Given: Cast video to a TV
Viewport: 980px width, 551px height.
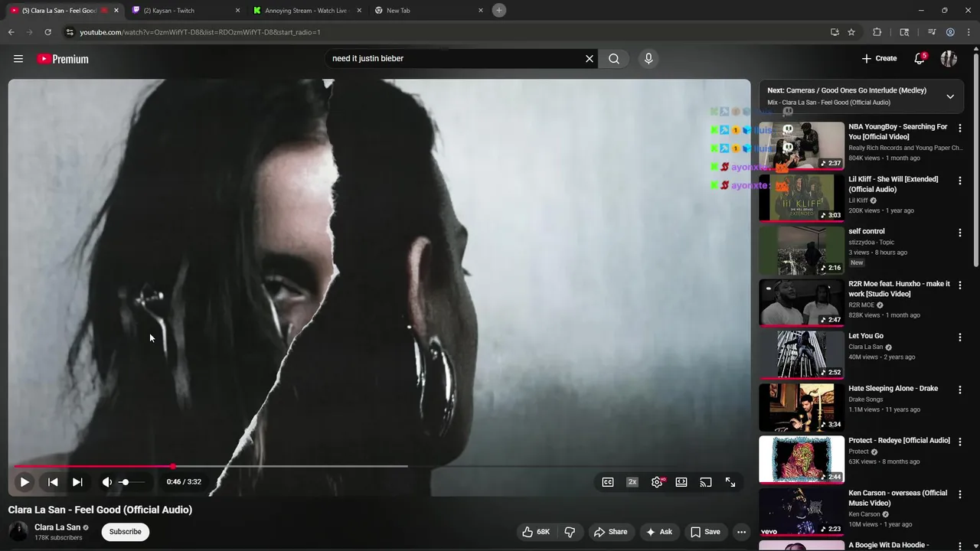Looking at the screenshot, I should point(706,482).
